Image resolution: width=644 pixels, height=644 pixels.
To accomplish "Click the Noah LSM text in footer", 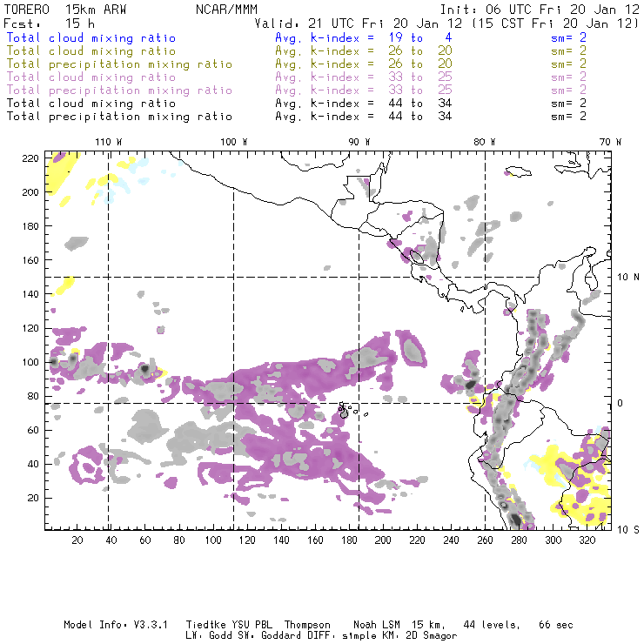I will 378,625.
